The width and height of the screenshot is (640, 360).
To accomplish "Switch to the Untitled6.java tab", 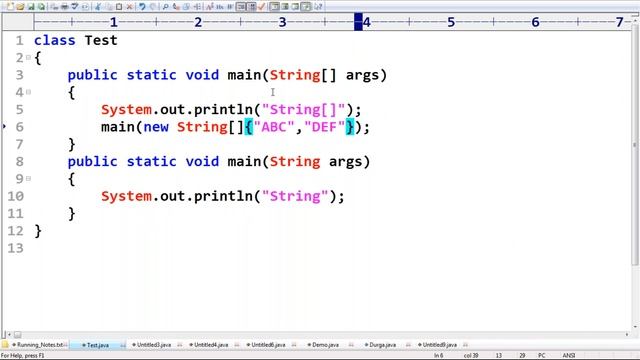I will pos(268,345).
